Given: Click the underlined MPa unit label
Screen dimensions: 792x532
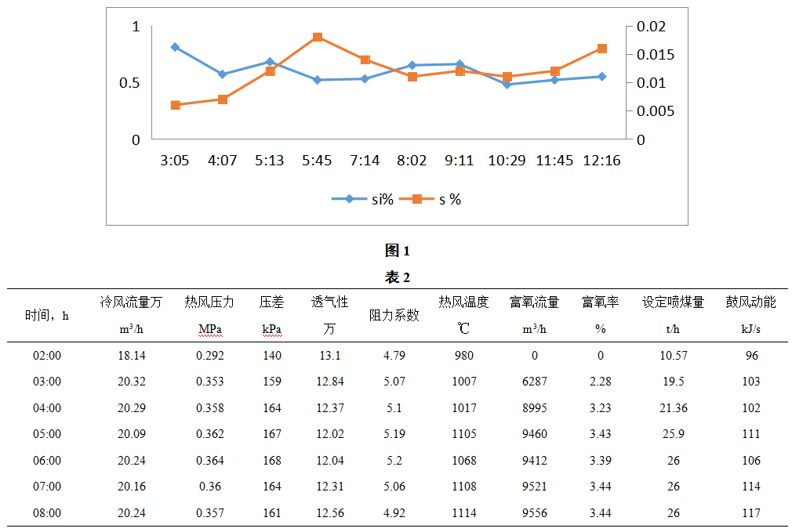Looking at the screenshot, I should (x=210, y=330).
